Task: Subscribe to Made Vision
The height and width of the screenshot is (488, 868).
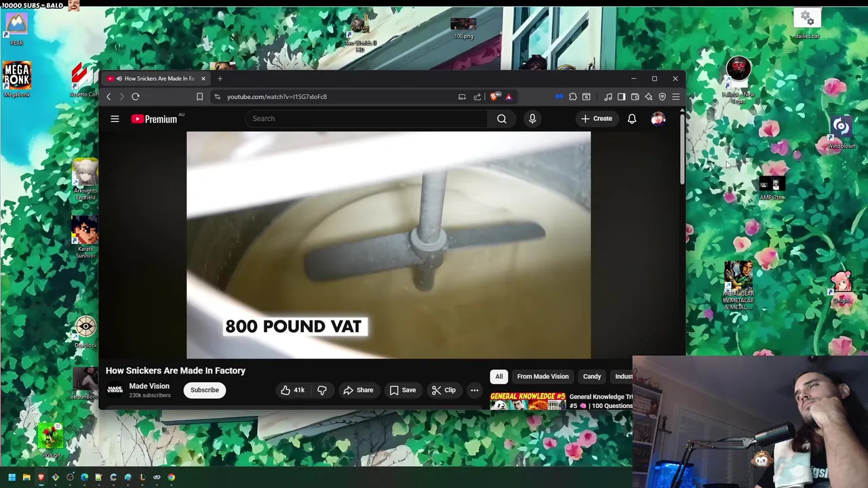Action: [x=204, y=390]
